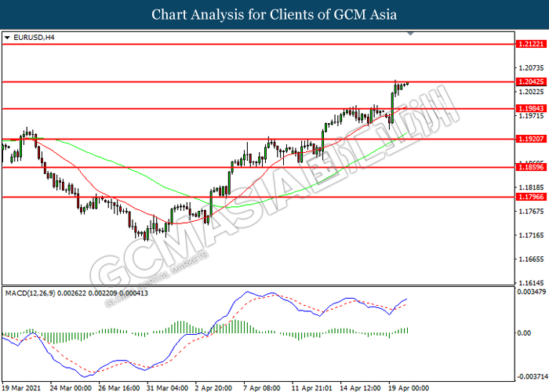Click the 1.17675 price axis value
The height and width of the screenshot is (392, 549).
532,212
